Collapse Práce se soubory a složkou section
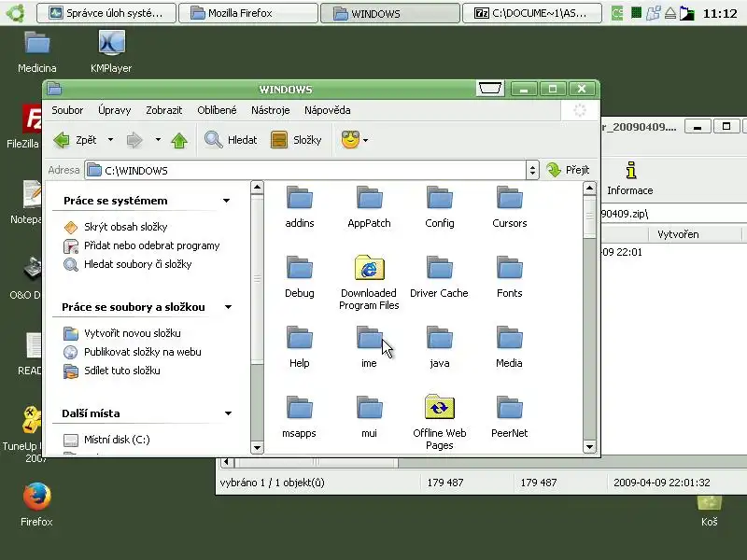This screenshot has height=560, width=747. [228, 307]
